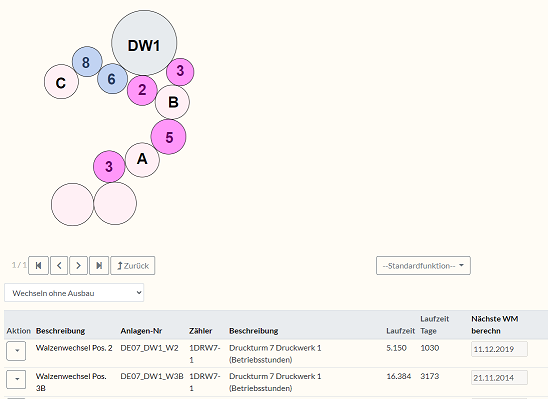Go to the previous record

pos(59,266)
